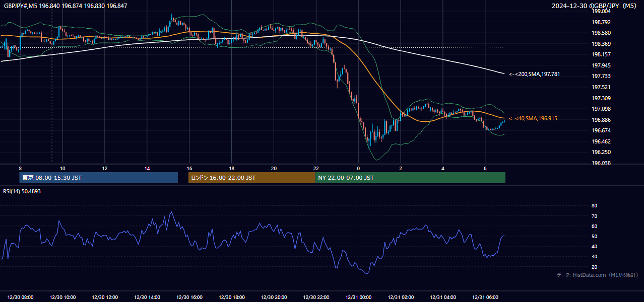Viewport: 644px width, 302px height.
Task: Click RSI scale value 40
Action: pos(594,246)
